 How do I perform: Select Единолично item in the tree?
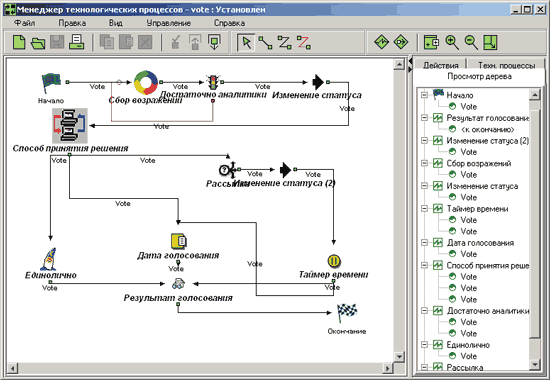click(x=468, y=345)
